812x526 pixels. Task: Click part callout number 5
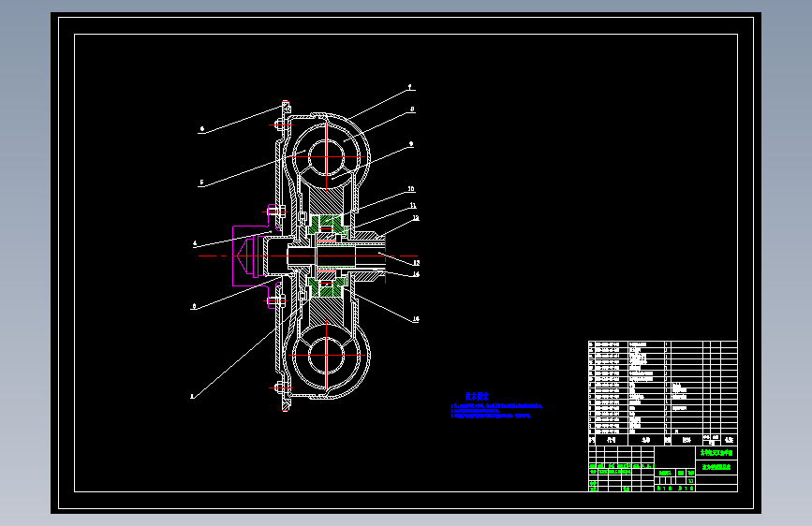[201, 183]
